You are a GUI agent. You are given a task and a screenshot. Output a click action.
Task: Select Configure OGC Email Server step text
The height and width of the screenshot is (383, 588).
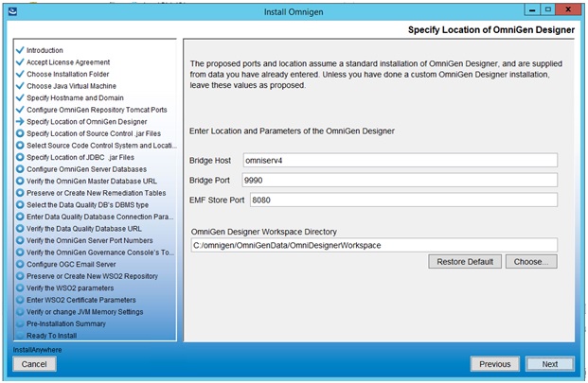click(x=71, y=265)
